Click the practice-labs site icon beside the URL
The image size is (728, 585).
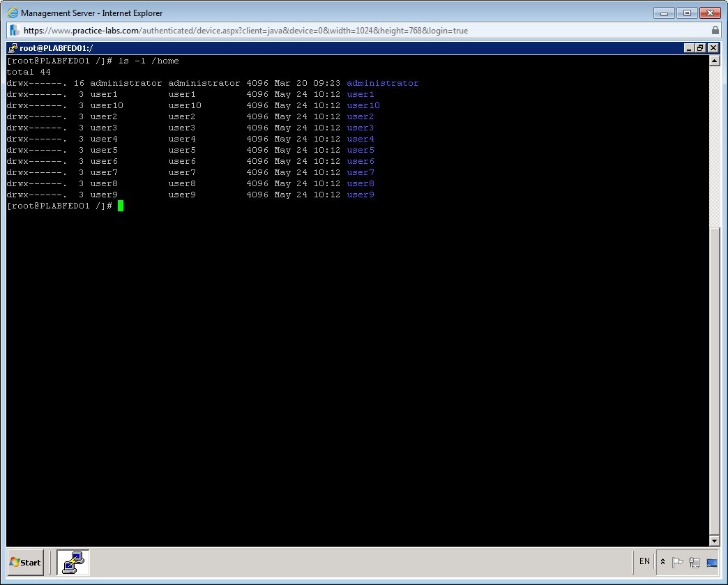click(x=13, y=30)
